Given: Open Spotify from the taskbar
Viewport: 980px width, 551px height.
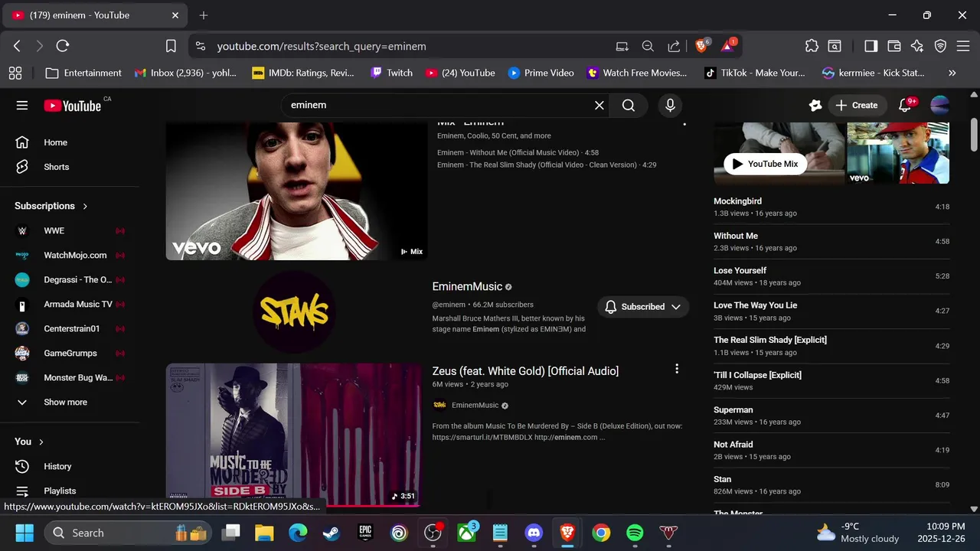Looking at the screenshot, I should point(635,533).
